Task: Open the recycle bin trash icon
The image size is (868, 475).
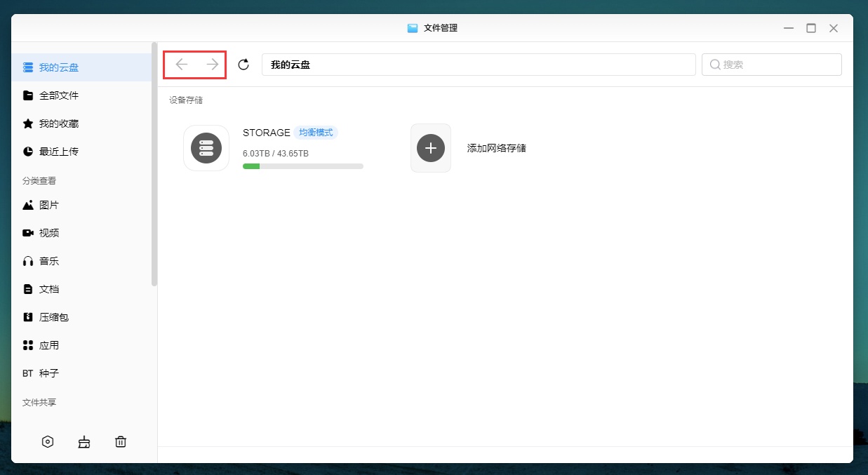Action: click(x=121, y=441)
